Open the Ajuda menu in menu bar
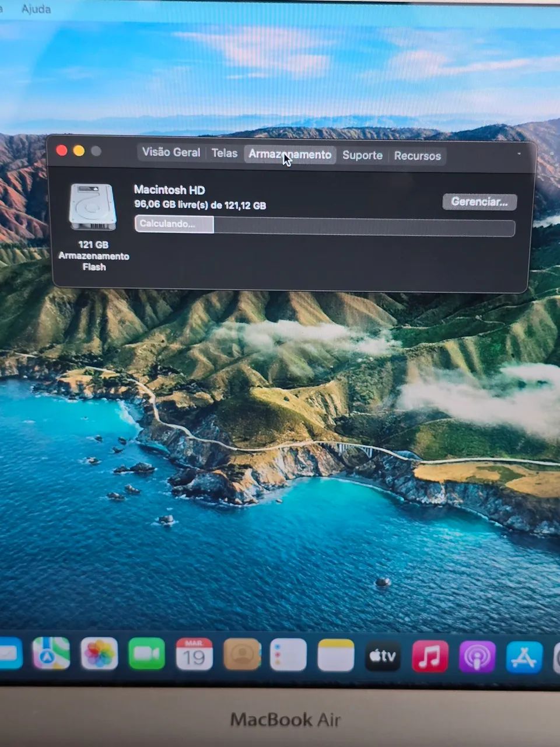560x747 pixels. click(x=36, y=9)
